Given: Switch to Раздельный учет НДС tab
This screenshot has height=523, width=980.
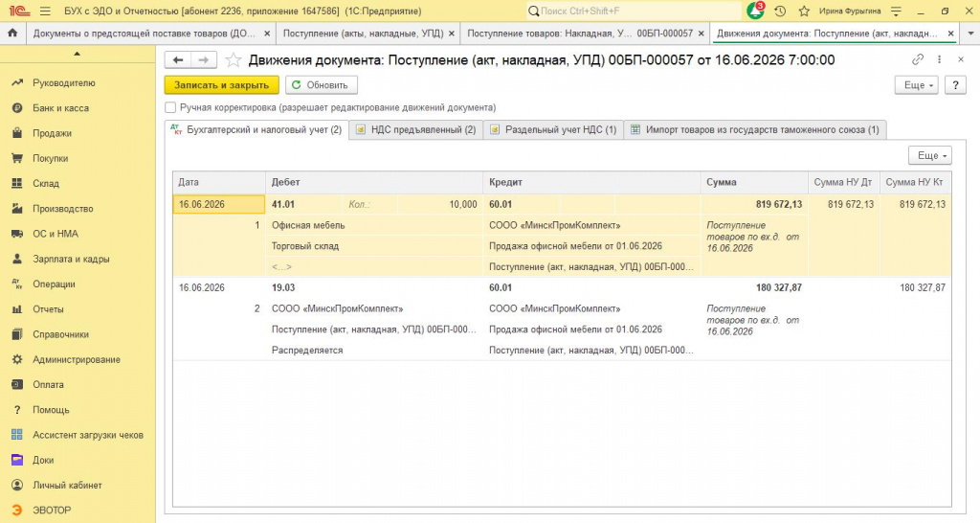Looking at the screenshot, I should click(x=553, y=129).
